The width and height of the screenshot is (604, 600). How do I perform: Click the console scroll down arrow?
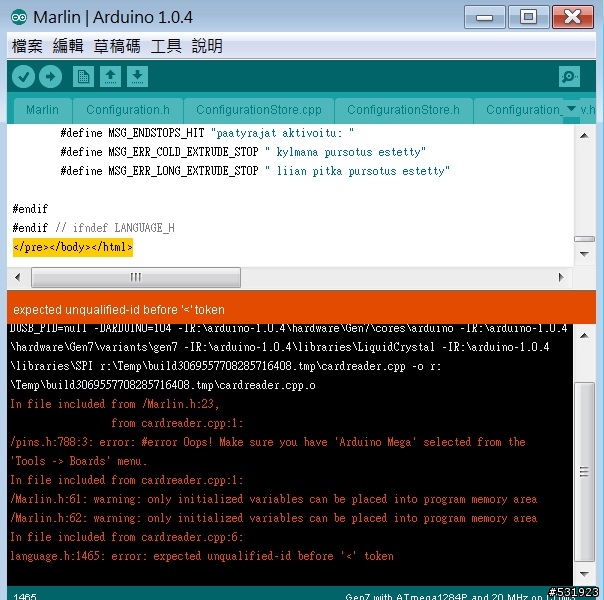pyautogui.click(x=584, y=574)
